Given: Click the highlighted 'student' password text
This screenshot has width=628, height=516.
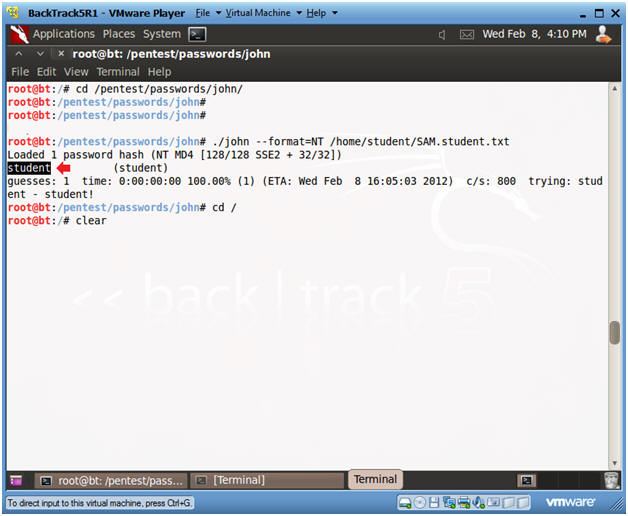Looking at the screenshot, I should click(x=29, y=168).
